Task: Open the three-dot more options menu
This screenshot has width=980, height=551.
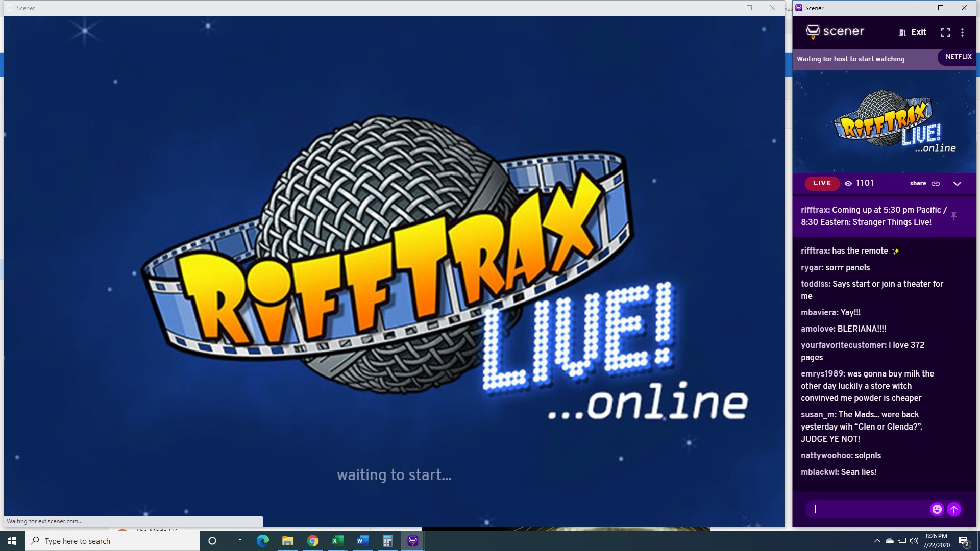Action: pyautogui.click(x=962, y=32)
